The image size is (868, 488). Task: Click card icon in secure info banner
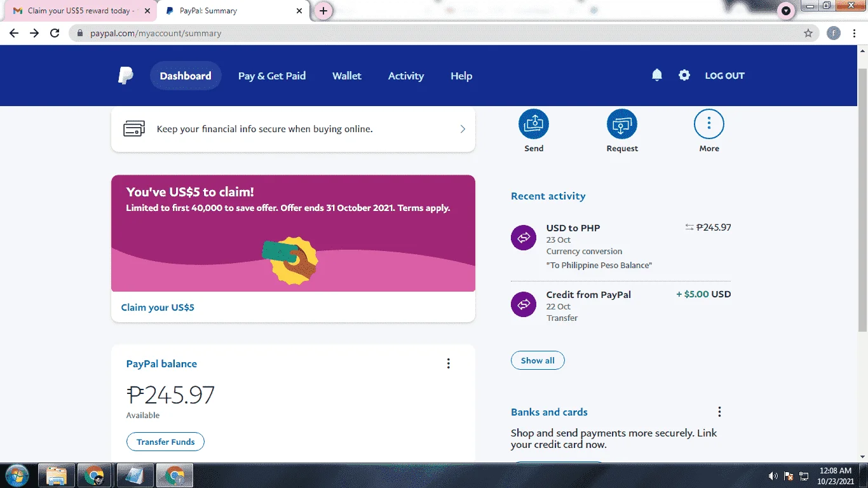(x=134, y=128)
